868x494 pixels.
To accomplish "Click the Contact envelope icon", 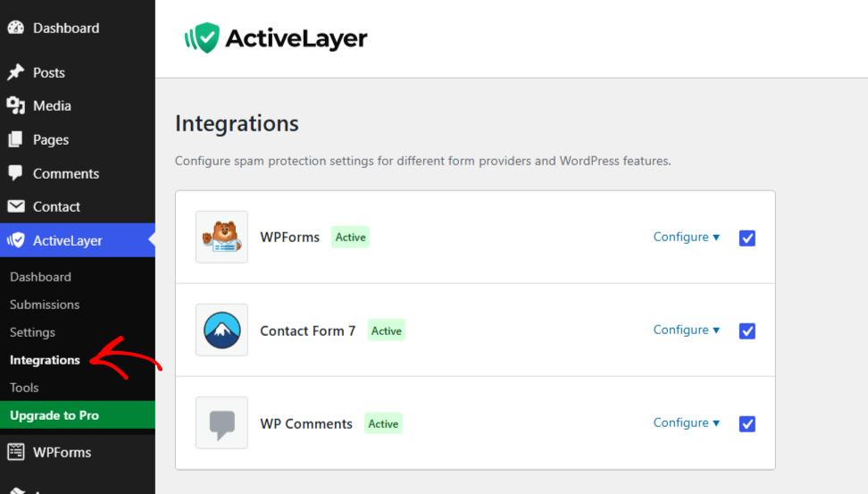I will click(16, 206).
